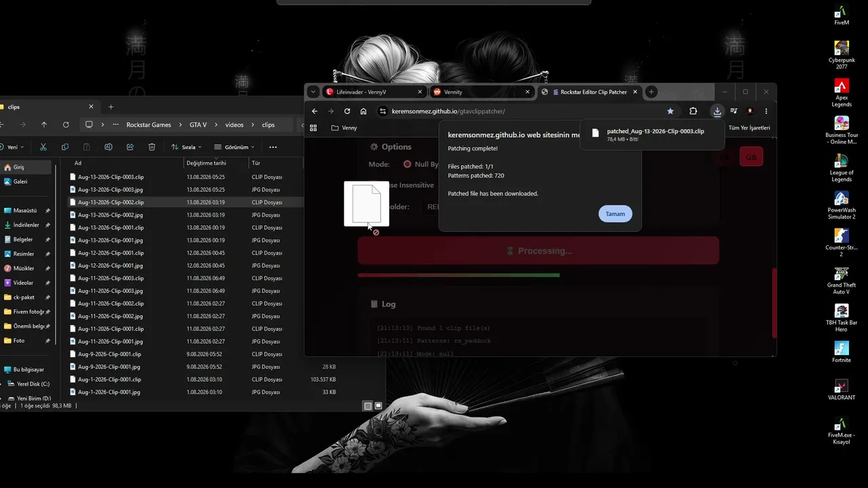Switch Explorer to details view layout
Screen dimensions: 868x488
[x=368, y=406]
